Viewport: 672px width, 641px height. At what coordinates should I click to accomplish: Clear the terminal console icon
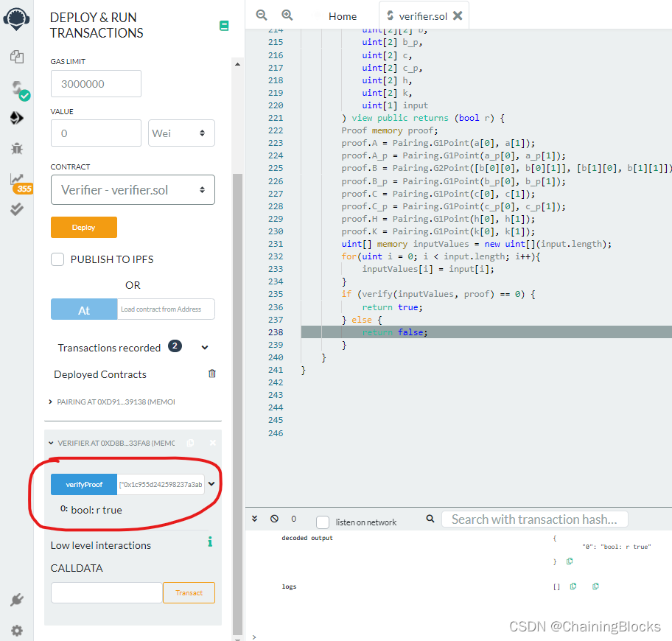pos(274,519)
